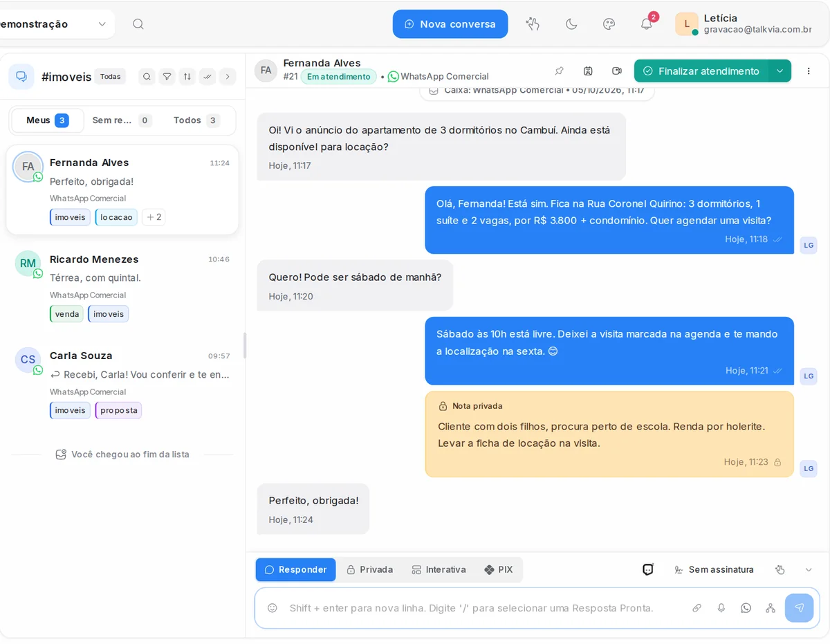Click the bot assistant face icon above composer

pyautogui.click(x=648, y=570)
